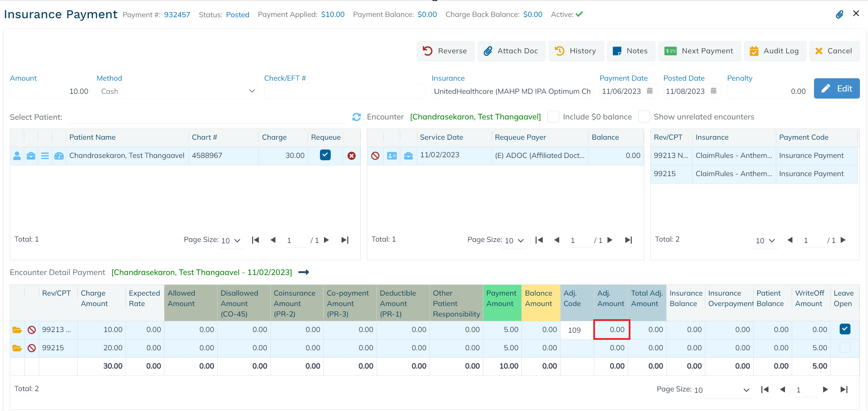Refresh encounters with the circular arrows icon
868x411 pixels.
356,117
